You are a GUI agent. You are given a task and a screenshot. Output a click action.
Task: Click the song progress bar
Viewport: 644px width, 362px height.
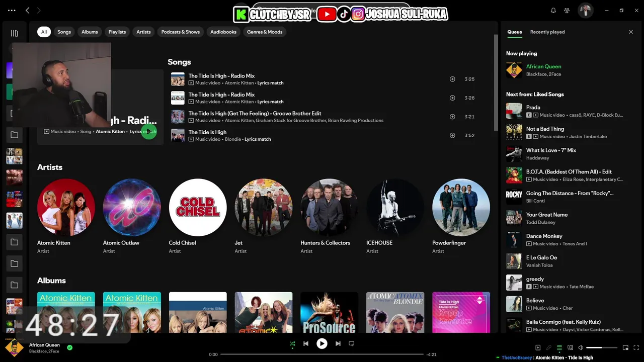point(322,354)
